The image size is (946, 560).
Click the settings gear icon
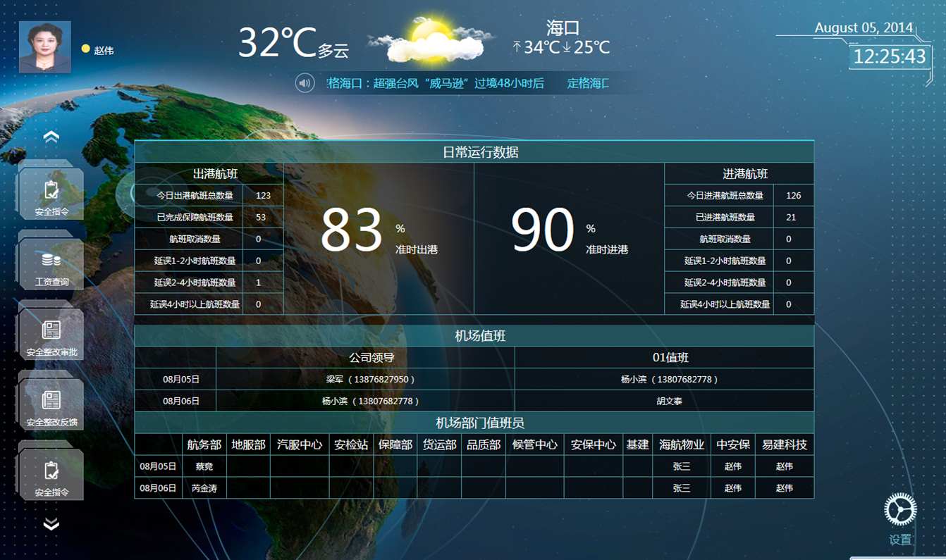(900, 509)
